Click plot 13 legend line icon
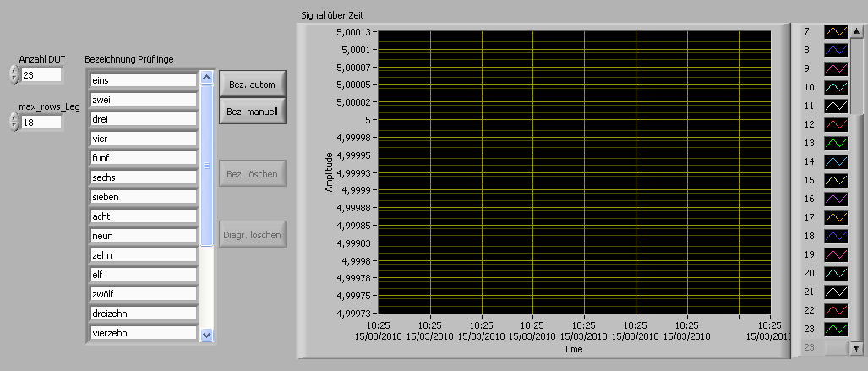 (835, 143)
